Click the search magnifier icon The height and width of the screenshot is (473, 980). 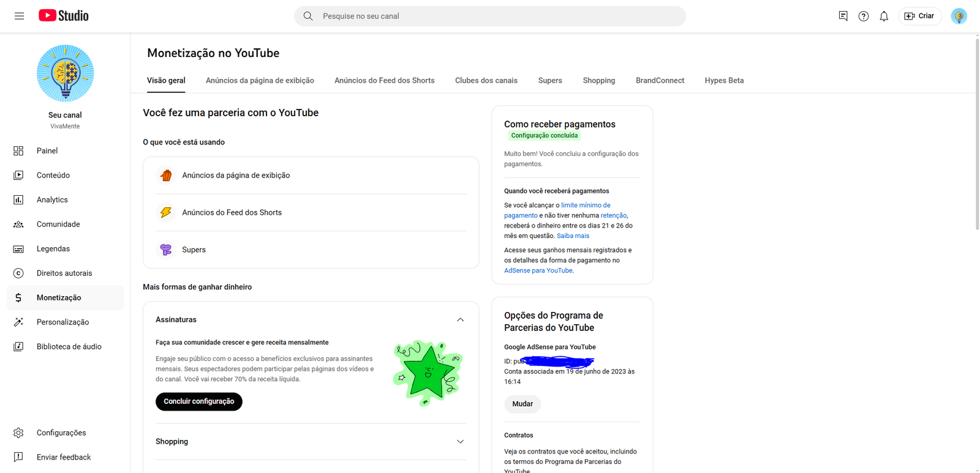coord(308,16)
